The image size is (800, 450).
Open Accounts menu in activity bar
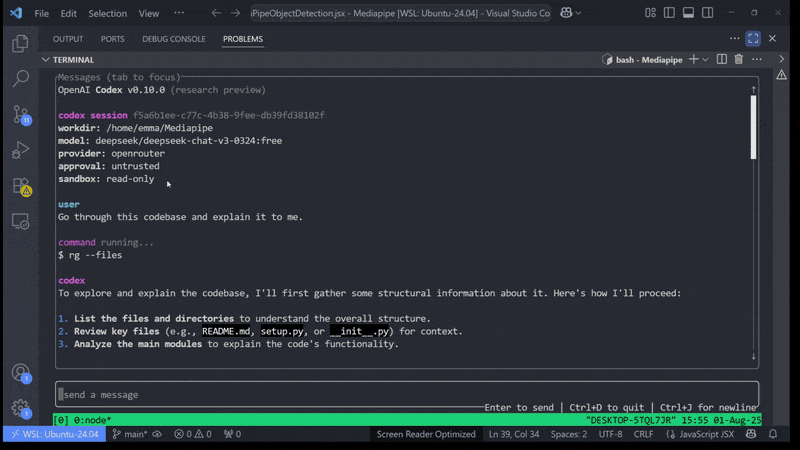click(21, 373)
